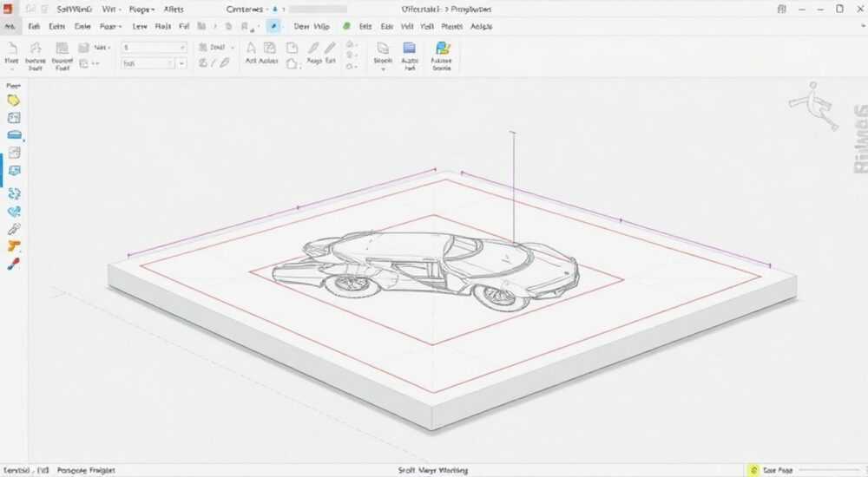Open the 'Aolajle' menu

pos(481,26)
